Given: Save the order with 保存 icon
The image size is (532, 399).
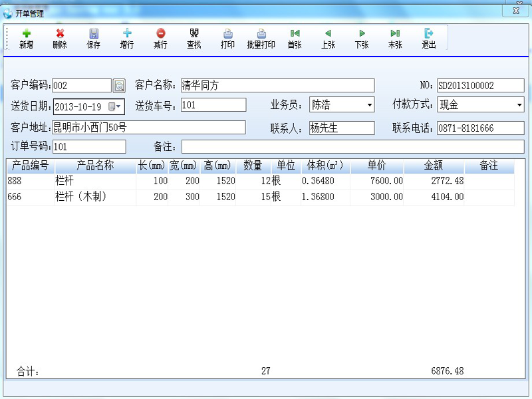Looking at the screenshot, I should point(94,33).
